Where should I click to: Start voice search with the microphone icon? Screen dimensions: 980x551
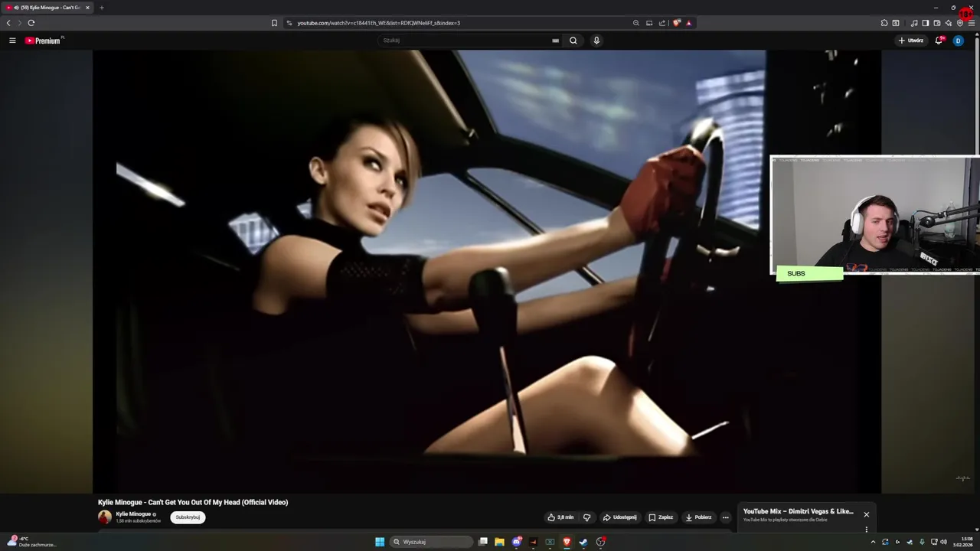pyautogui.click(x=596, y=41)
